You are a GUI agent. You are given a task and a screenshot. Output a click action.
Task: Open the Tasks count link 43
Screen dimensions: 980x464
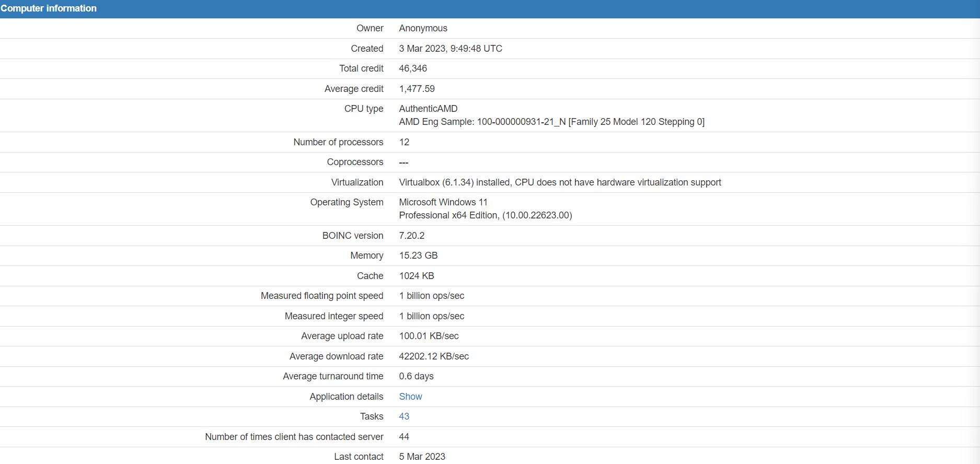click(x=404, y=416)
